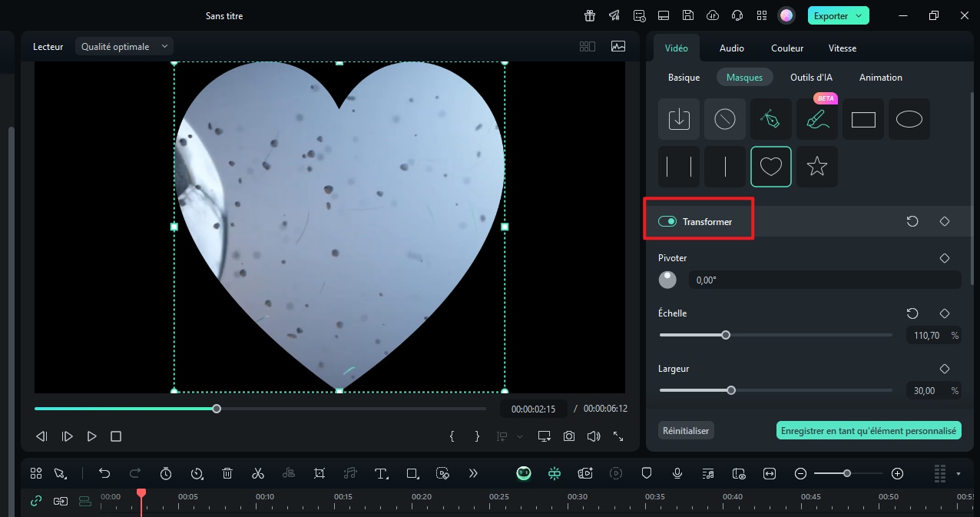
Task: Toggle the timeline link clips icon
Action: tap(36, 501)
